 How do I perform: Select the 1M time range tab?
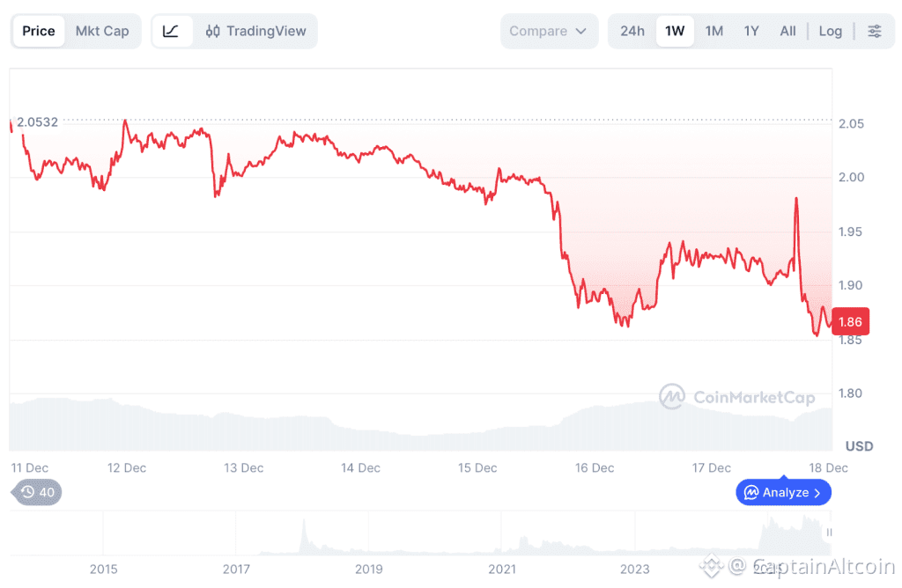click(x=713, y=31)
